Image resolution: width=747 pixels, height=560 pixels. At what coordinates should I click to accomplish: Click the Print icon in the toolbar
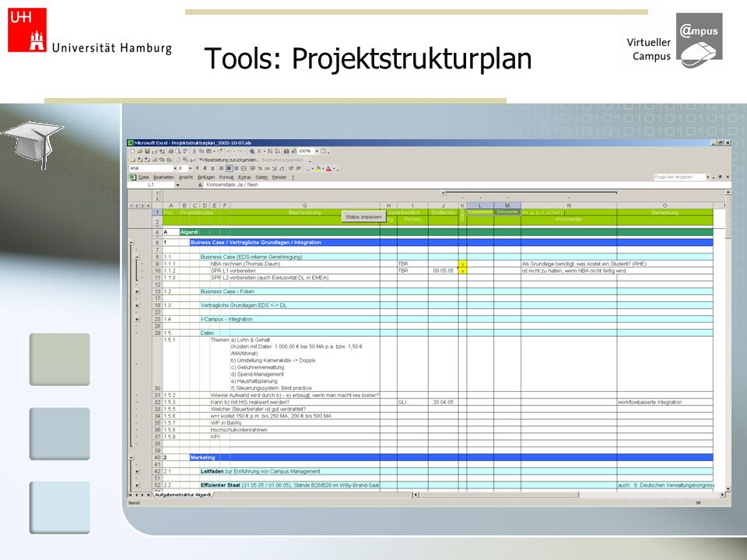click(x=170, y=152)
